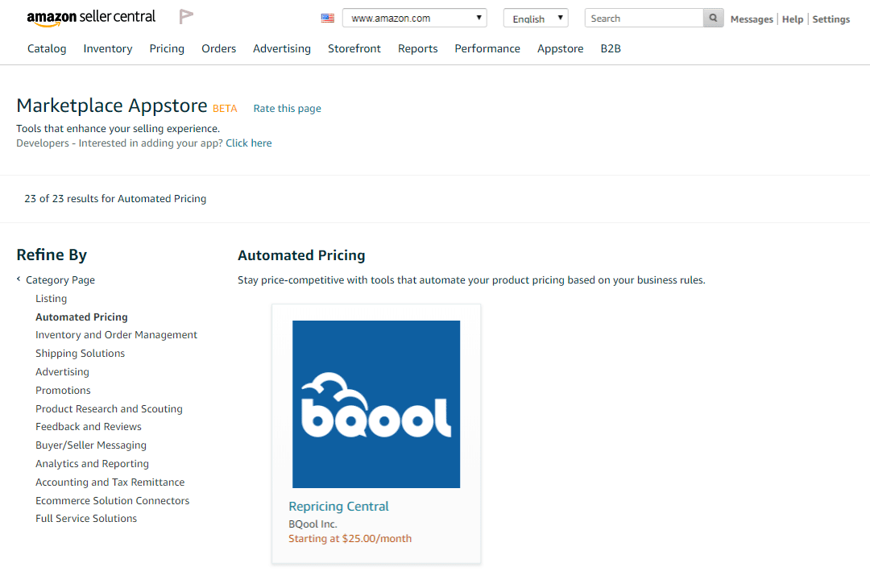Image resolution: width=870 pixels, height=588 pixels.
Task: Open the Orders menu
Action: click(218, 49)
